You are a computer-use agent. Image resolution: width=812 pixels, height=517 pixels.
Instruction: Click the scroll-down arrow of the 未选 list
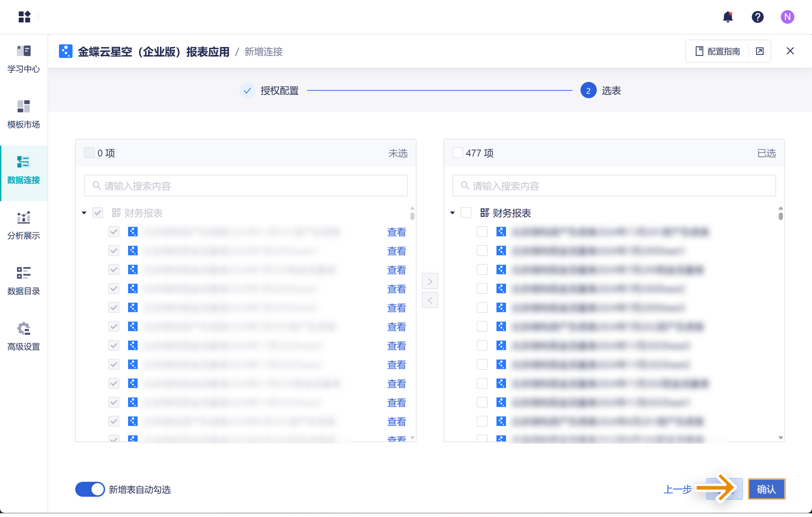(x=412, y=438)
